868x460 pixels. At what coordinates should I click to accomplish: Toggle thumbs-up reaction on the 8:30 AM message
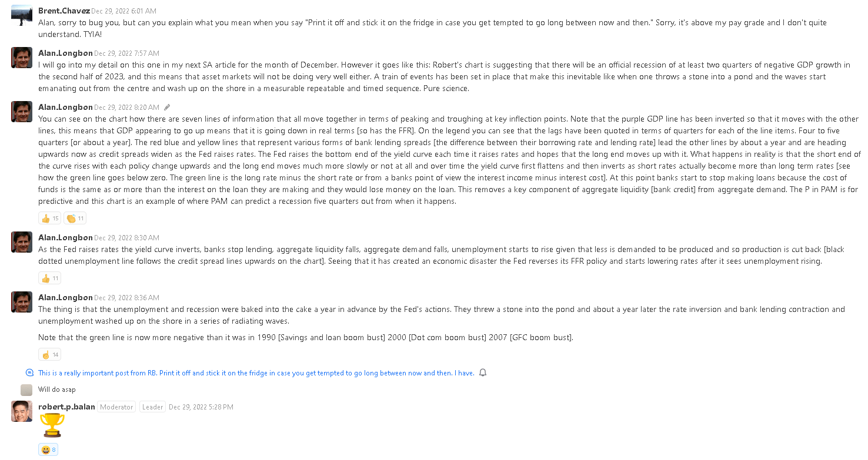[49, 278]
